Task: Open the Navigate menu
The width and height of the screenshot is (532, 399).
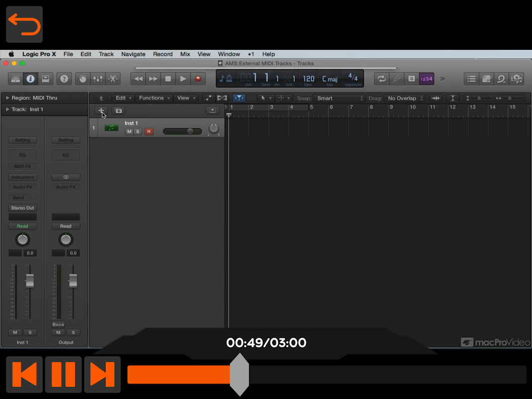Action: 133,54
